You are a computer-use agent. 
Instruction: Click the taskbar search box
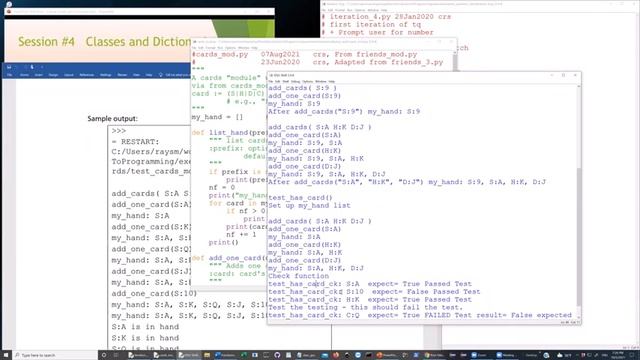pyautogui.click(x=55, y=355)
